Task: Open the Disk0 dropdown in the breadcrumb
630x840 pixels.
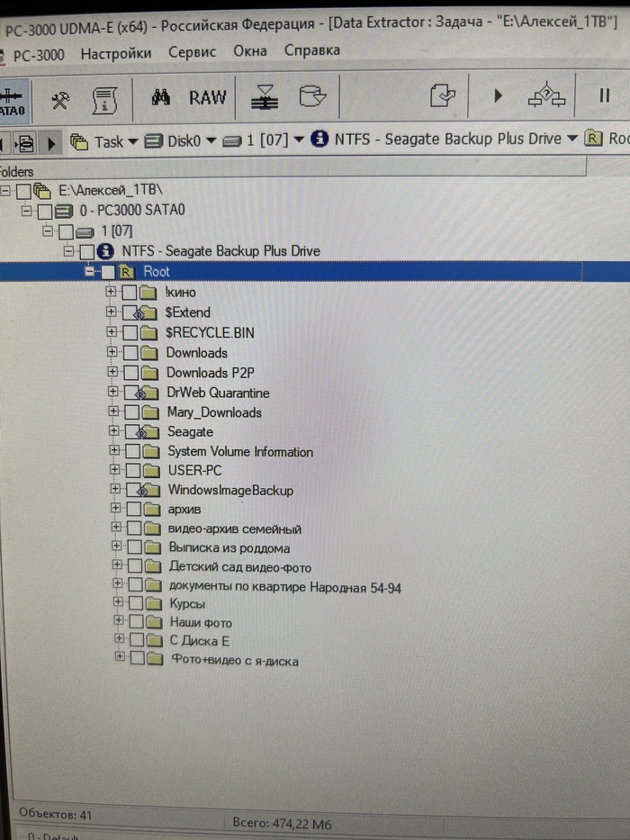Action: (211, 140)
